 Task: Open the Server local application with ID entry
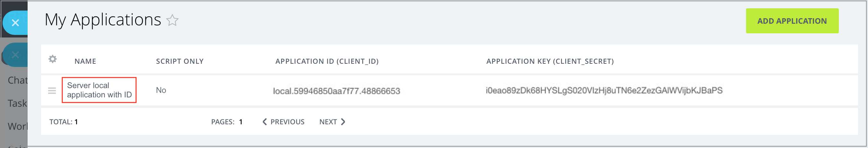[x=99, y=90]
